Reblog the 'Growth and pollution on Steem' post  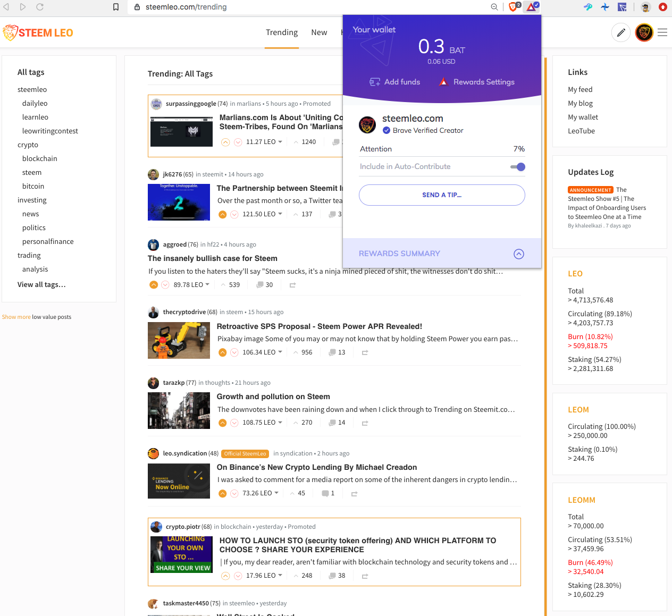[365, 423]
